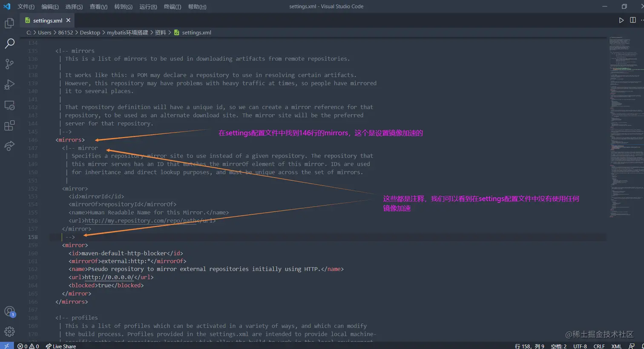Open the Accounts menu icon

(x=9, y=312)
